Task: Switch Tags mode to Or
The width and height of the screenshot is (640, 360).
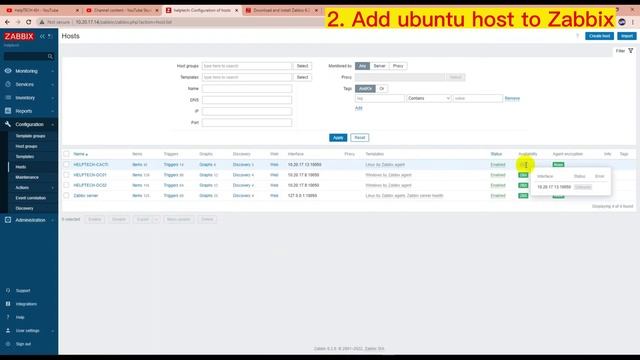Action: (382, 89)
